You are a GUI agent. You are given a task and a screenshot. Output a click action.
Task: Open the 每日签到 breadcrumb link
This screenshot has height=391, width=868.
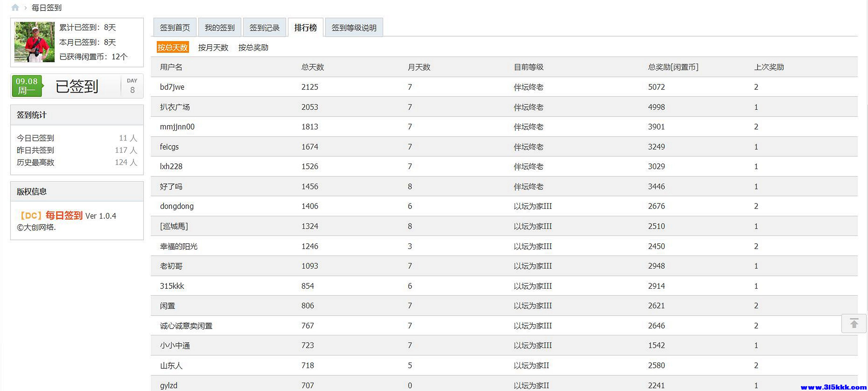(x=47, y=7)
